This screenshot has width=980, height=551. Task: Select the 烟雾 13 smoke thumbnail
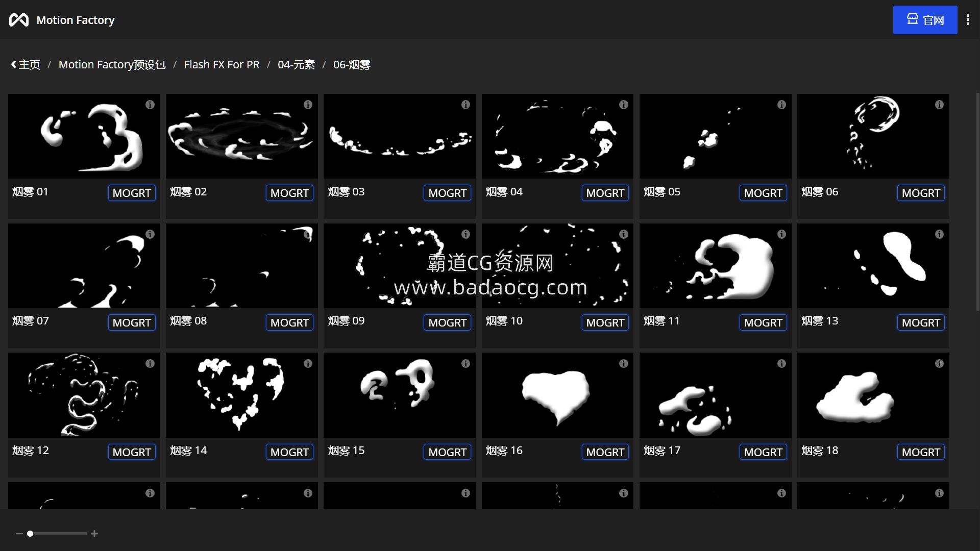click(873, 266)
